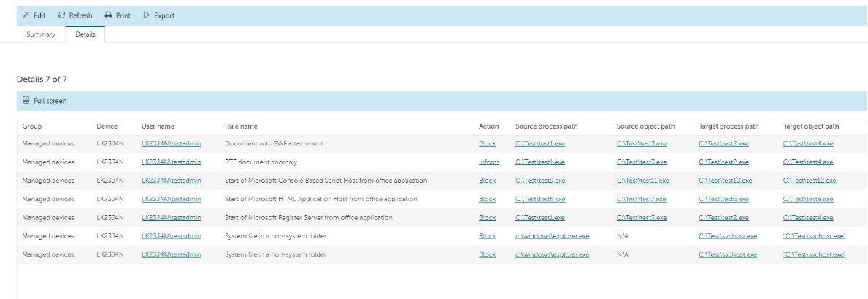Screen dimensions: 868x299
Task: Select the Details tab
Action: (85, 34)
